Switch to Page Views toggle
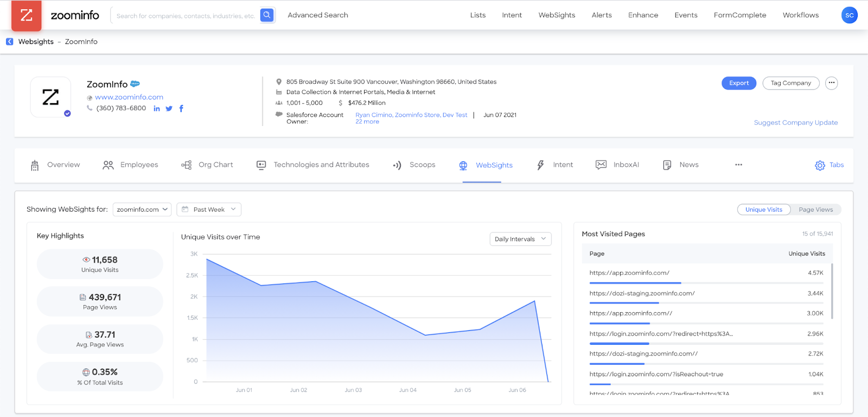Image resolution: width=868 pixels, height=417 pixels. pos(815,210)
